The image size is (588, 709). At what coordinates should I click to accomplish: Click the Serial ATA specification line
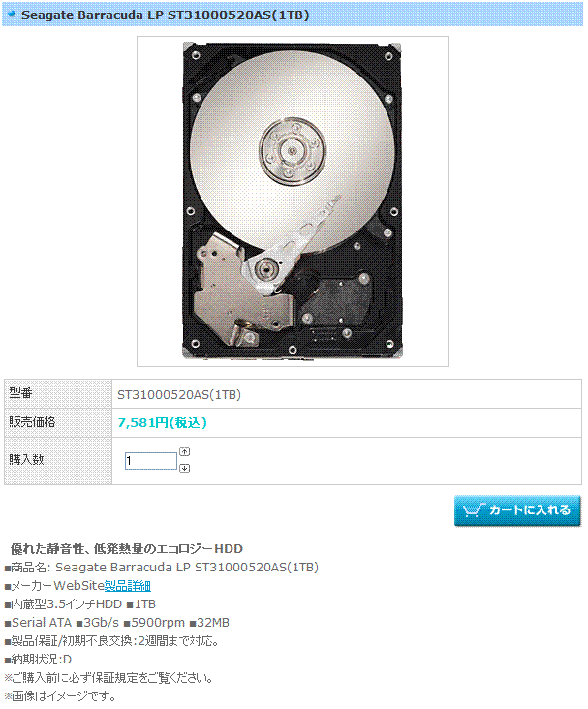pyautogui.click(x=116, y=623)
